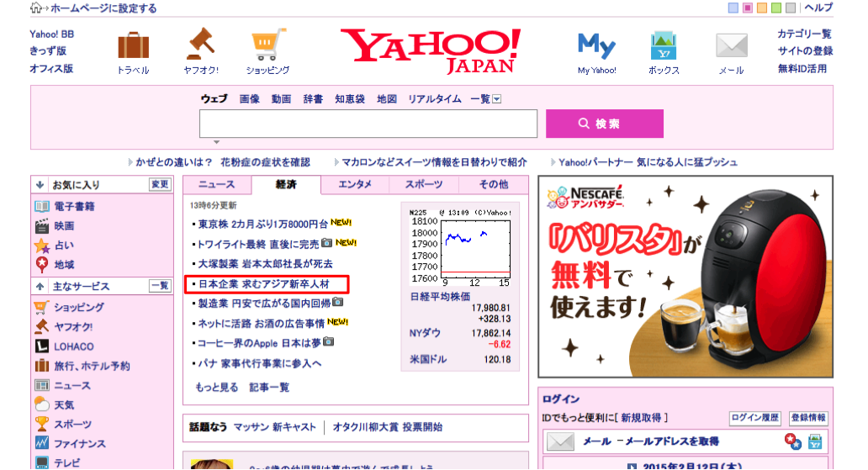
Task: Open the Shopping cart icon
Action: (267, 44)
